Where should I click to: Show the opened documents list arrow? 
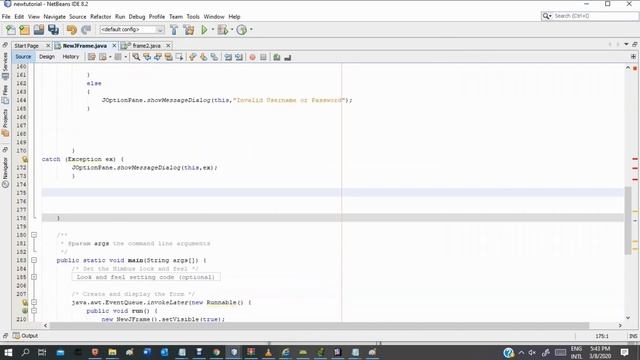[626, 44]
